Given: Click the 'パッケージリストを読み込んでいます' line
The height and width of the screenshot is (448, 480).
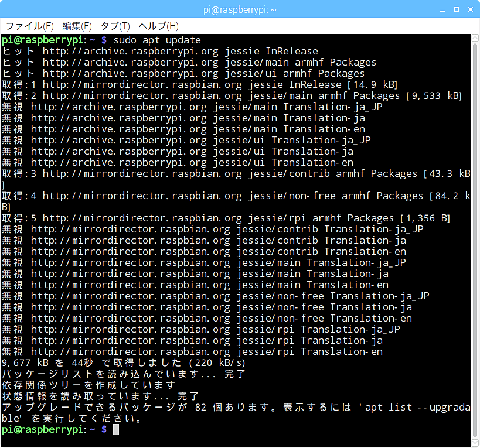Looking at the screenshot, I should (x=123, y=374).
